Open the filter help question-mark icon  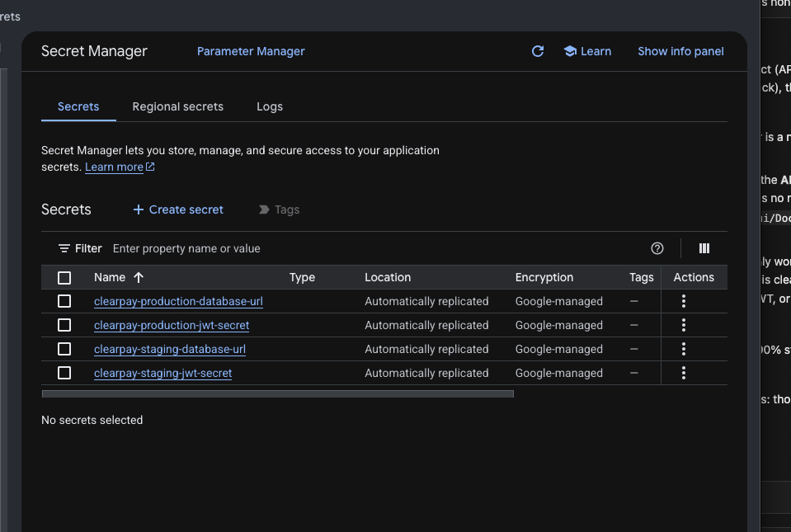point(657,248)
